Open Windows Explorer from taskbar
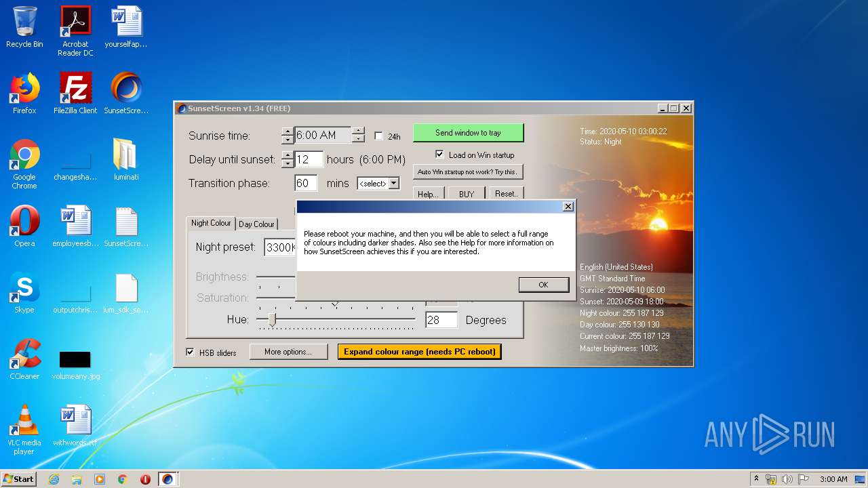This screenshot has width=868, height=488. coord(77,479)
